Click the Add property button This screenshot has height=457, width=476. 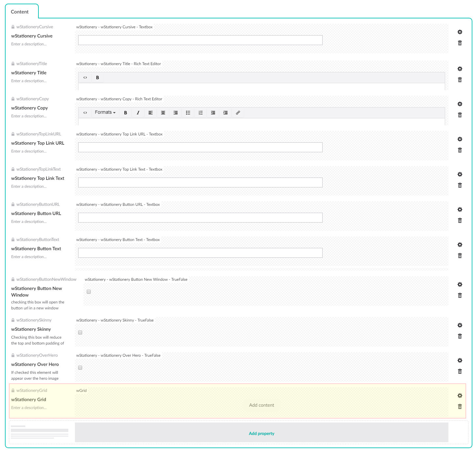(261, 433)
